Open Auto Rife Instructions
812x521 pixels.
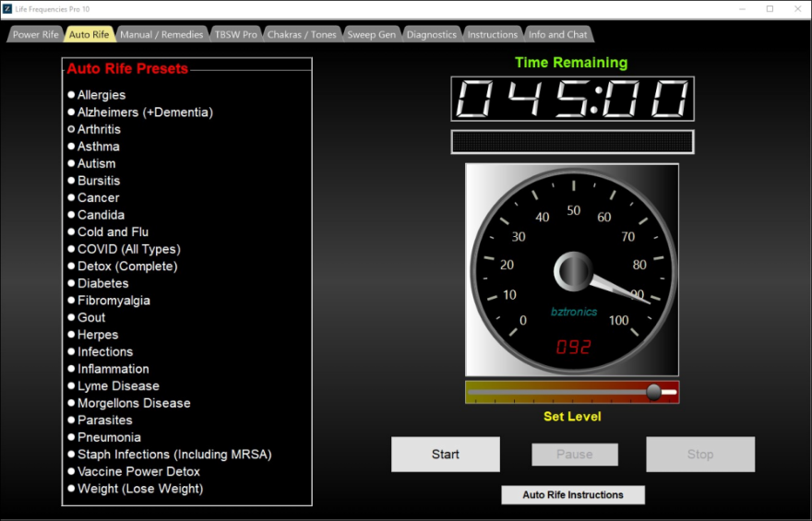(572, 495)
